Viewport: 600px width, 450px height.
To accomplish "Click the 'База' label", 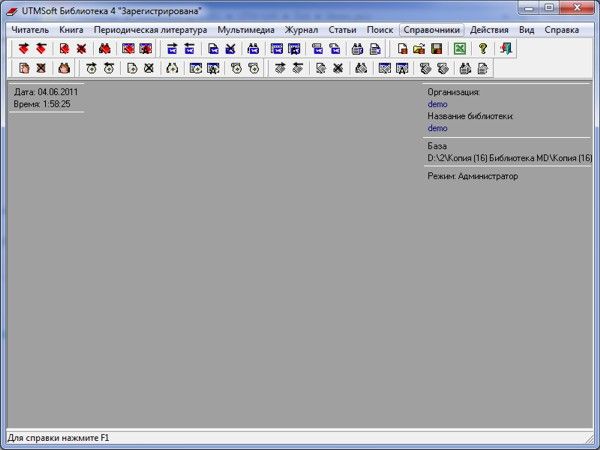I will point(437,146).
